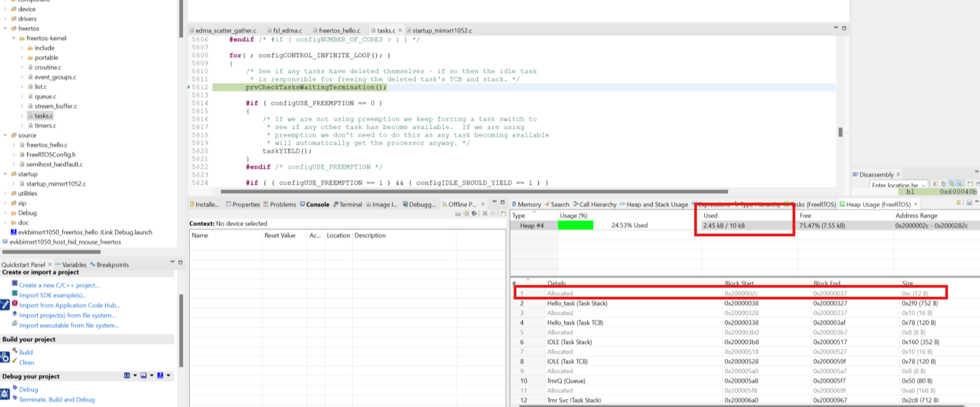Click the Import SDK example(s) icon
Image resolution: width=980 pixels, height=407 pixels.
pyautogui.click(x=15, y=294)
